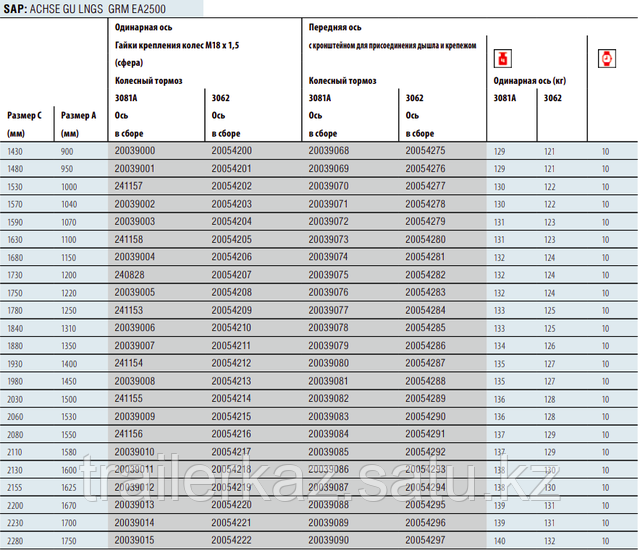
Task: Click the red weight icon in header
Action: click(502, 58)
